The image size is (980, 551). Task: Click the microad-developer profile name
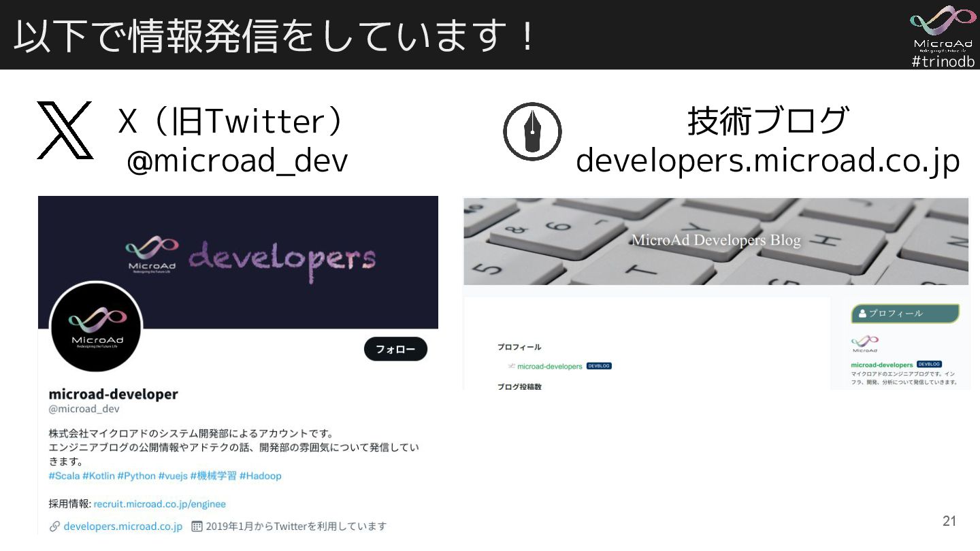(113, 394)
